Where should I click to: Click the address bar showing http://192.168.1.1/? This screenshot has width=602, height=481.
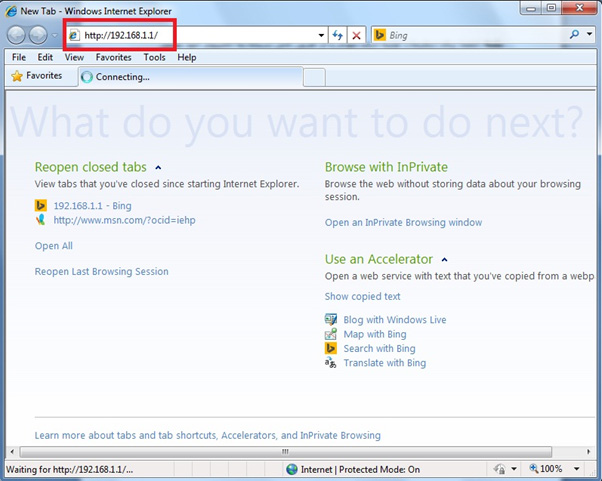click(196, 35)
